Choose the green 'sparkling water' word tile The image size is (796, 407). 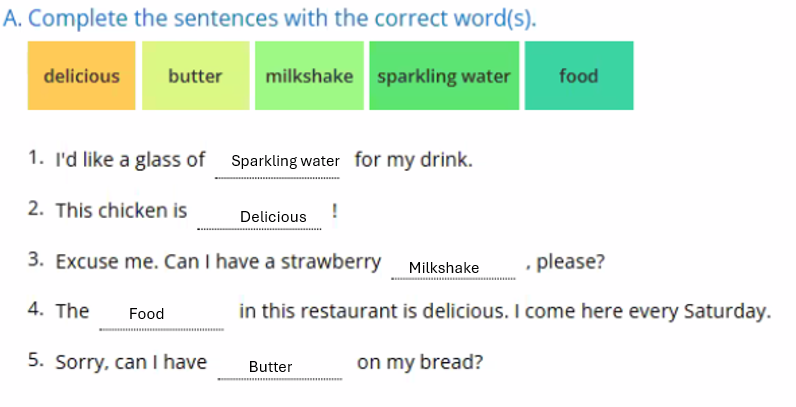click(444, 76)
